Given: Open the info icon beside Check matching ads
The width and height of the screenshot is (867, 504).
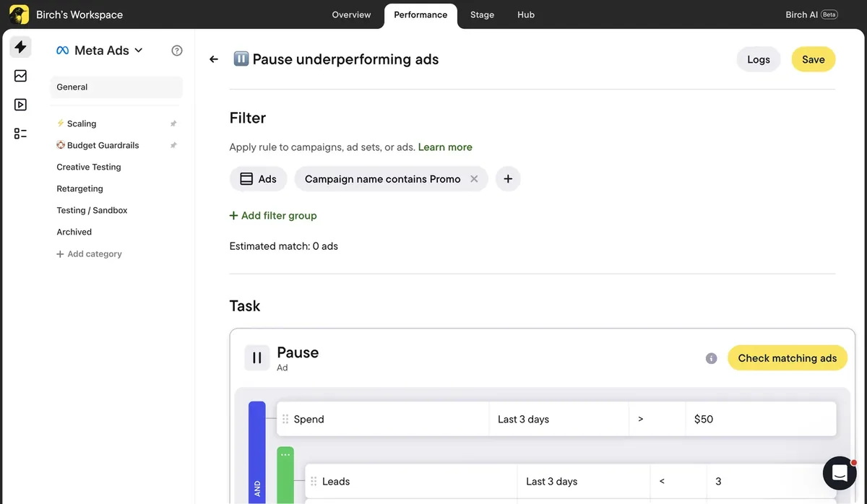Looking at the screenshot, I should point(712,358).
